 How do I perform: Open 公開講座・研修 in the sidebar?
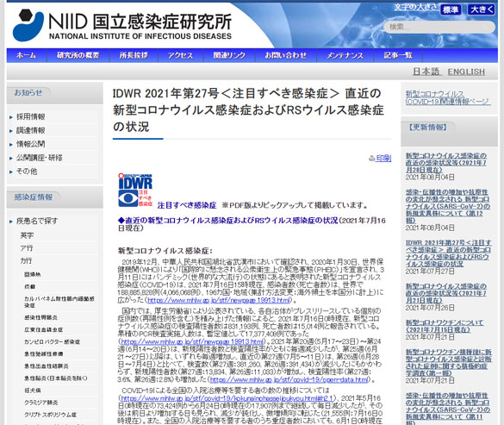coord(40,158)
